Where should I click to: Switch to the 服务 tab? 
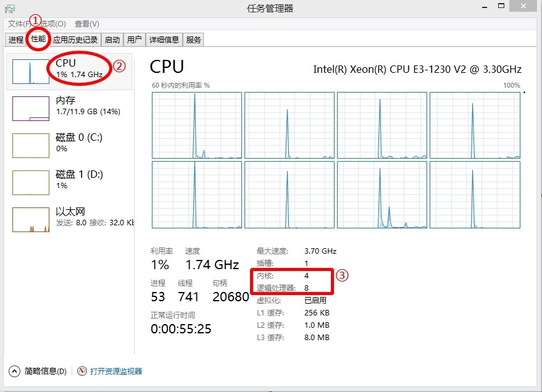[x=193, y=40]
